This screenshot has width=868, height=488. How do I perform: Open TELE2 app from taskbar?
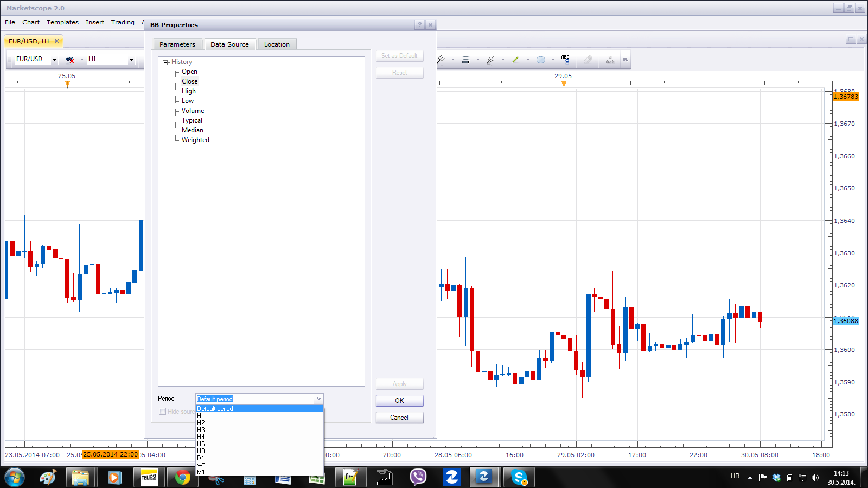(x=149, y=477)
